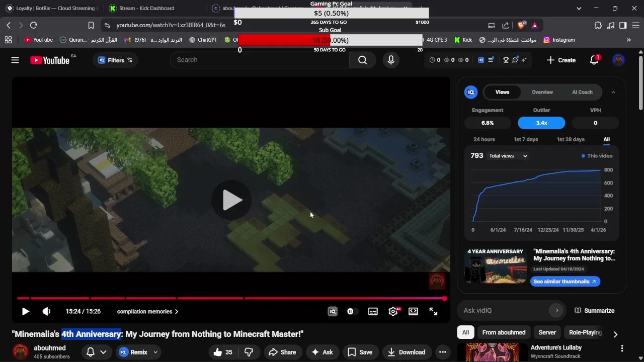Click See similar thumbnails button
Viewport: 644px width, 362px height.
(x=565, y=282)
